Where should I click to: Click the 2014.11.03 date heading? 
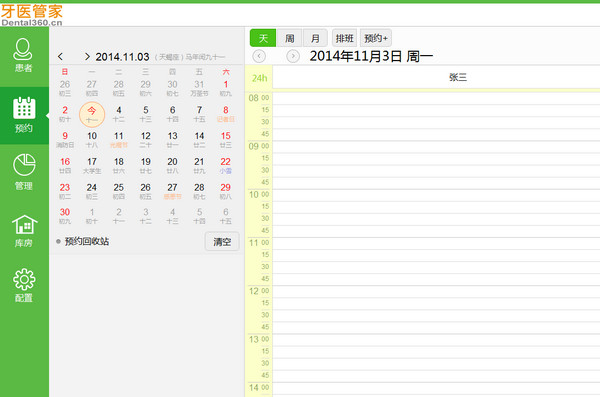[122, 57]
